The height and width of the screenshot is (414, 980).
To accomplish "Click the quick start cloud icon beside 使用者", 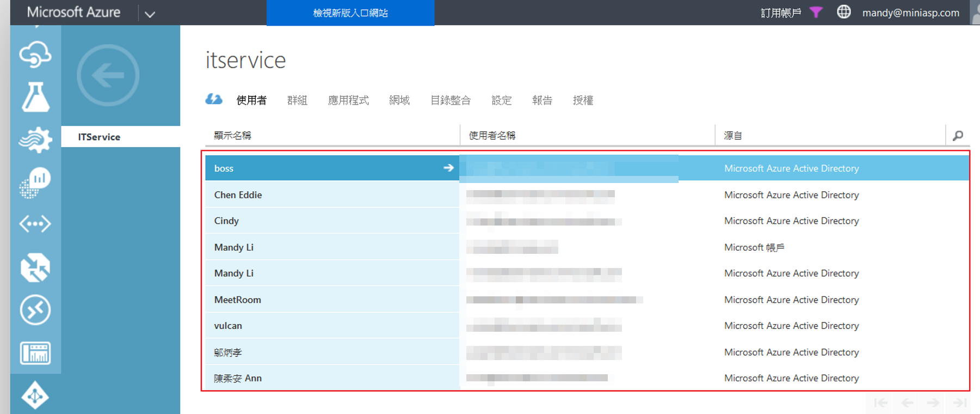I will pyautogui.click(x=214, y=99).
